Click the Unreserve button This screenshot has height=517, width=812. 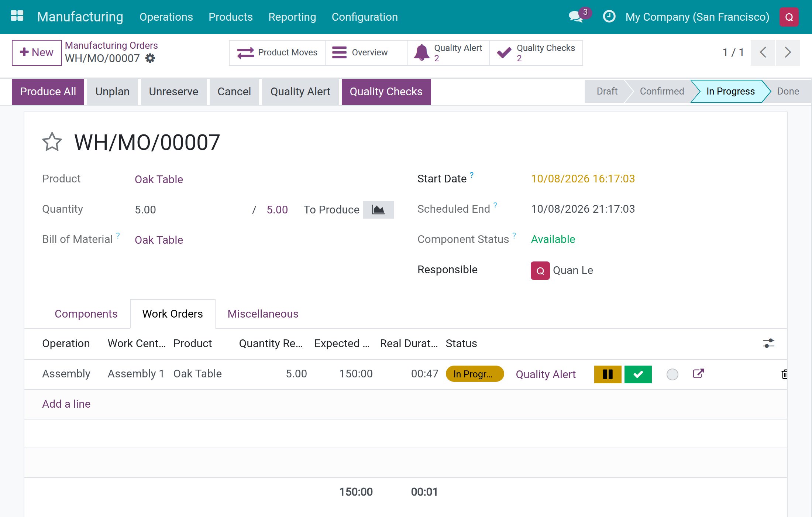point(173,92)
